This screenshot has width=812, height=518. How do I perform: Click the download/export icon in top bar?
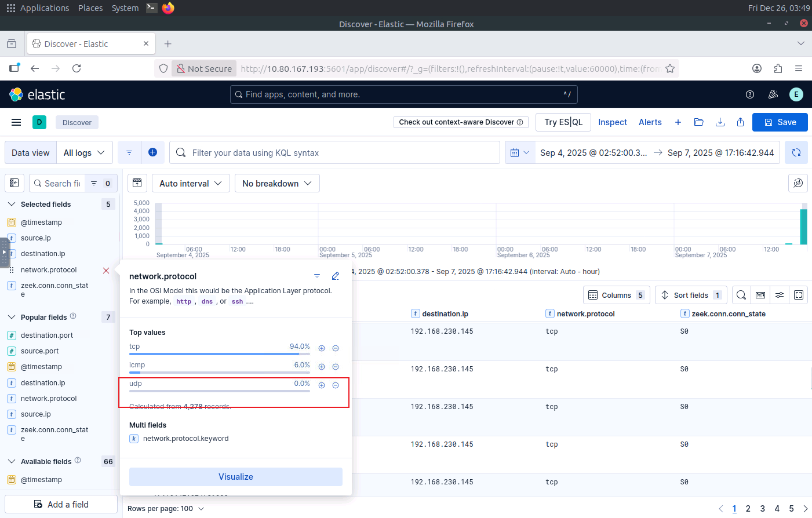(720, 122)
